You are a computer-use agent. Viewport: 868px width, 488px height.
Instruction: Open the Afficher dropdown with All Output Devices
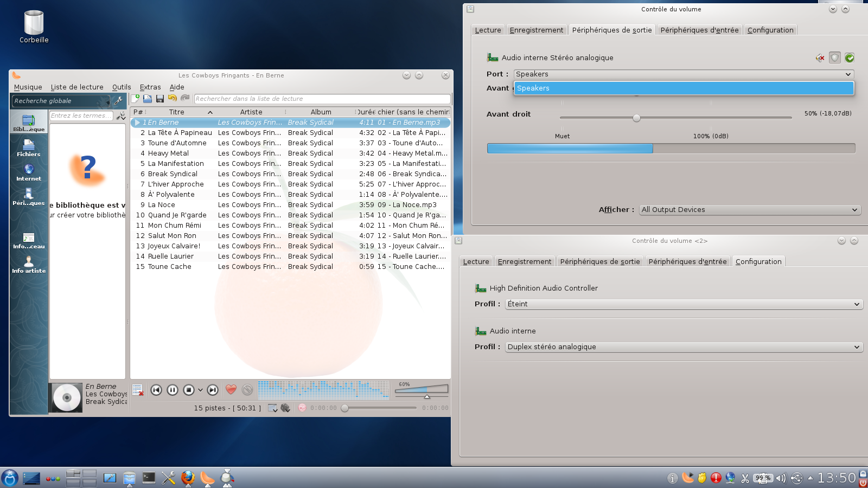pos(750,210)
